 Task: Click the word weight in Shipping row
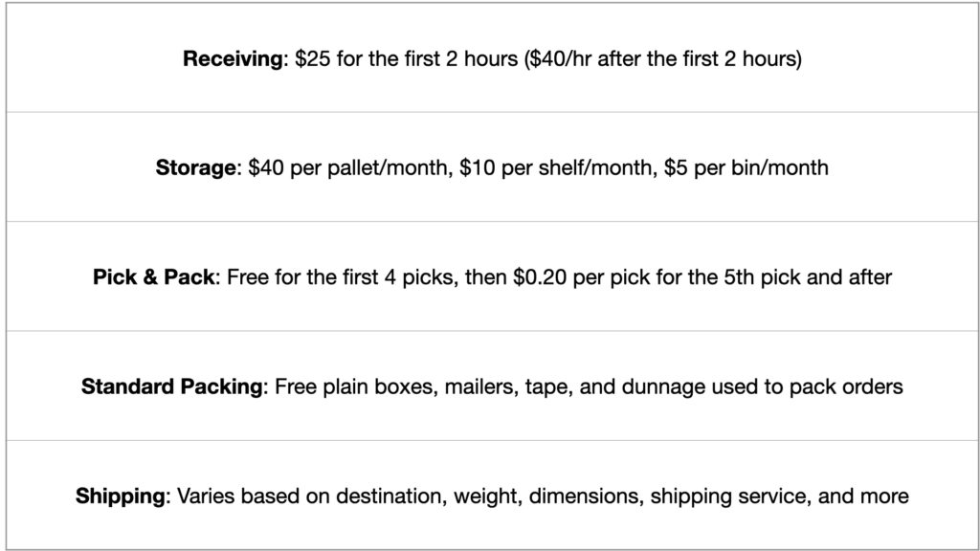[x=485, y=496]
